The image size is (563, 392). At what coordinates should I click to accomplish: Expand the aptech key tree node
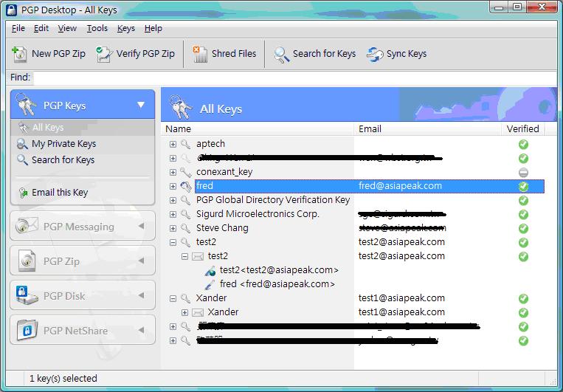[173, 144]
